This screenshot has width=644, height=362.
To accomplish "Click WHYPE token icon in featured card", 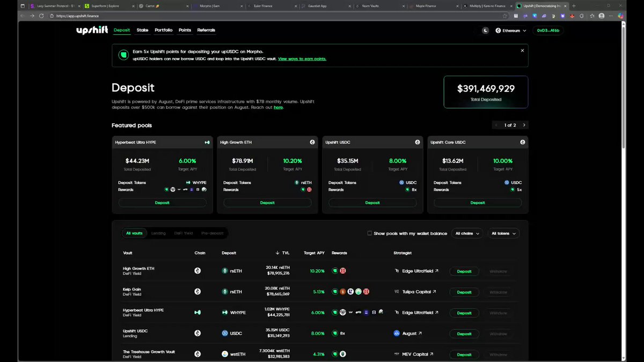I will [188, 182].
